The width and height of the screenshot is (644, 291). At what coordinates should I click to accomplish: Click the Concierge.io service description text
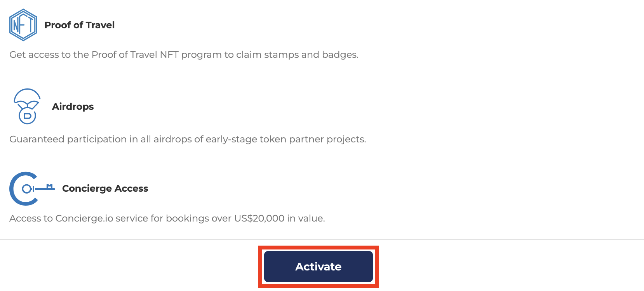tap(167, 218)
